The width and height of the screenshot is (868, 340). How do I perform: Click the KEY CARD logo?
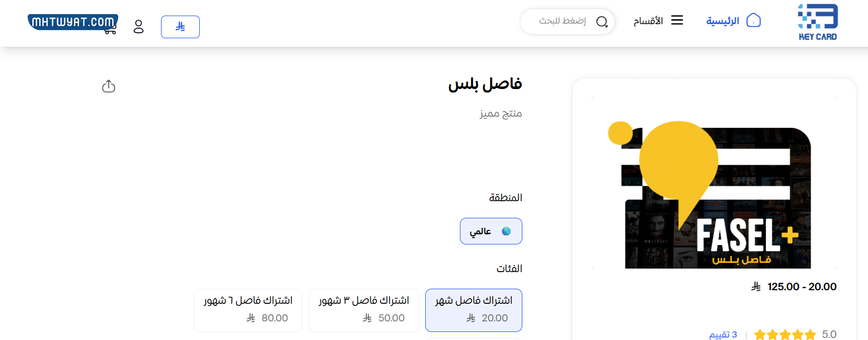[x=817, y=21]
